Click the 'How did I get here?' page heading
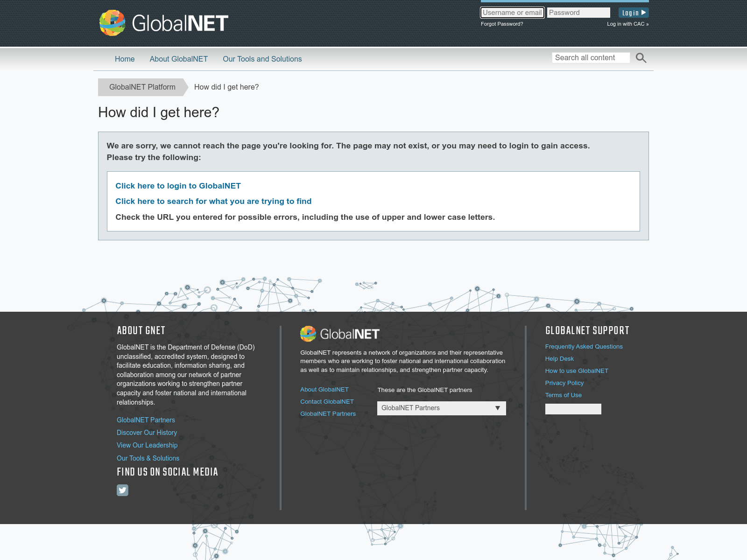 [159, 112]
